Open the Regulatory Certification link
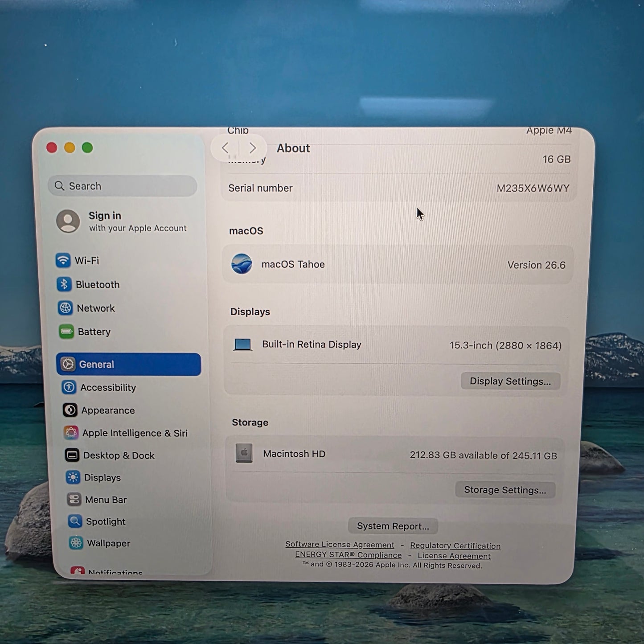This screenshot has width=644, height=644. [455, 546]
